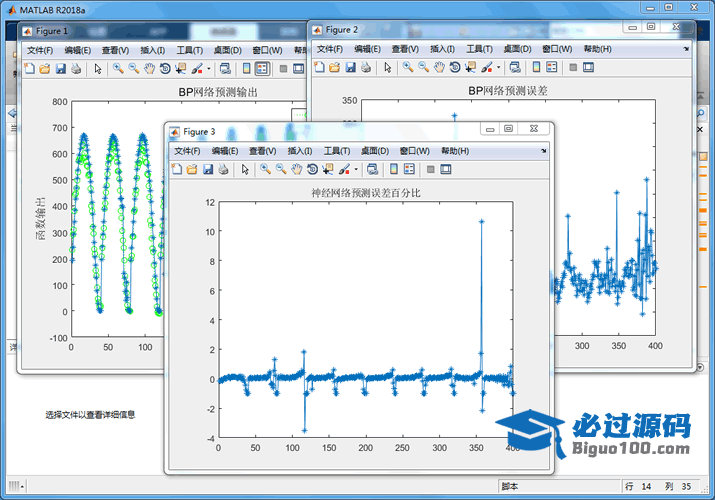The width and height of the screenshot is (715, 500).
Task: Dock Figure 2 using menu bar arrow
Action: tap(686, 49)
